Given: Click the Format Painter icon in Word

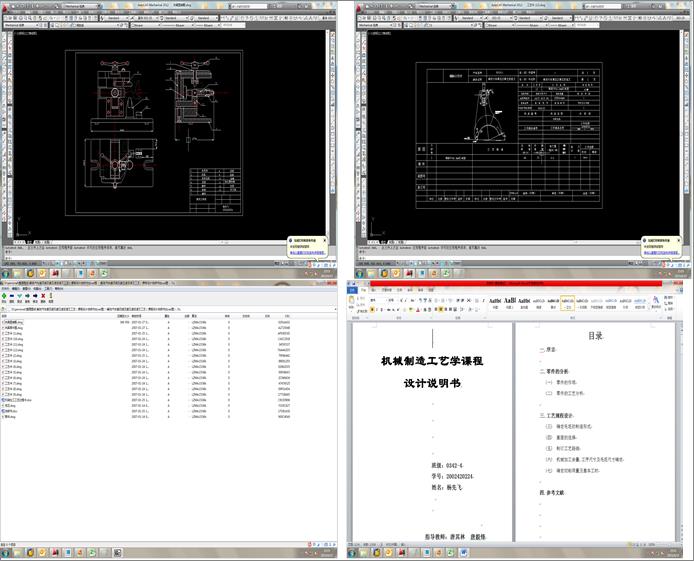Looking at the screenshot, I should coord(362,311).
